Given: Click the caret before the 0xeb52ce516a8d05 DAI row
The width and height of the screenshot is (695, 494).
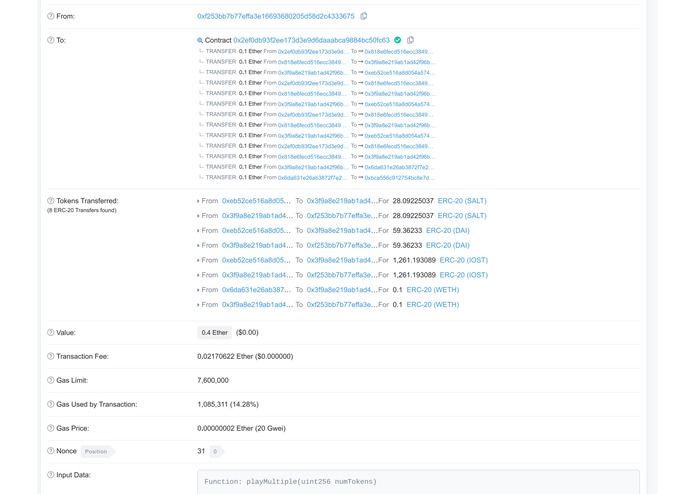Looking at the screenshot, I should [198, 231].
